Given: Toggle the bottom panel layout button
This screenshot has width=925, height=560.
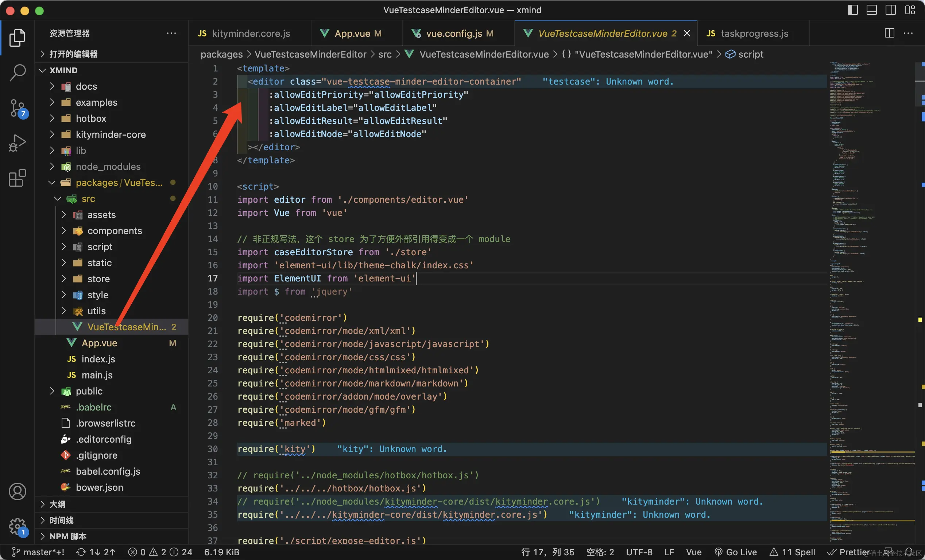Looking at the screenshot, I should (871, 10).
